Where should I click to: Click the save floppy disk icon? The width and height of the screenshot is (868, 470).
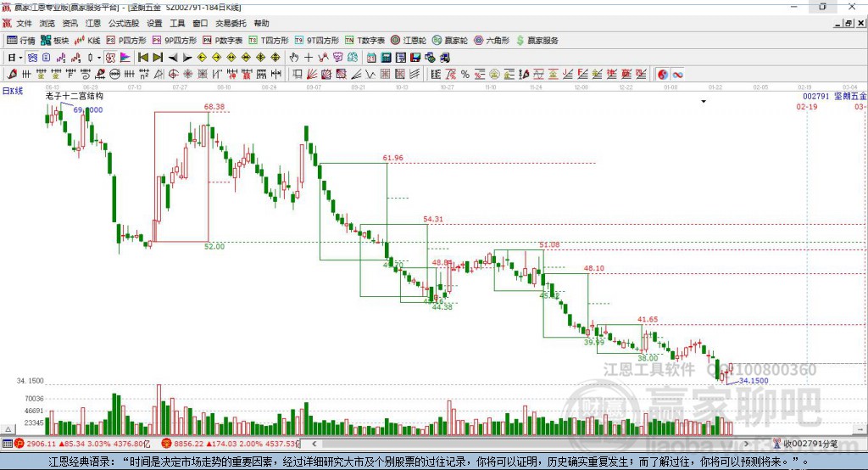(x=415, y=58)
